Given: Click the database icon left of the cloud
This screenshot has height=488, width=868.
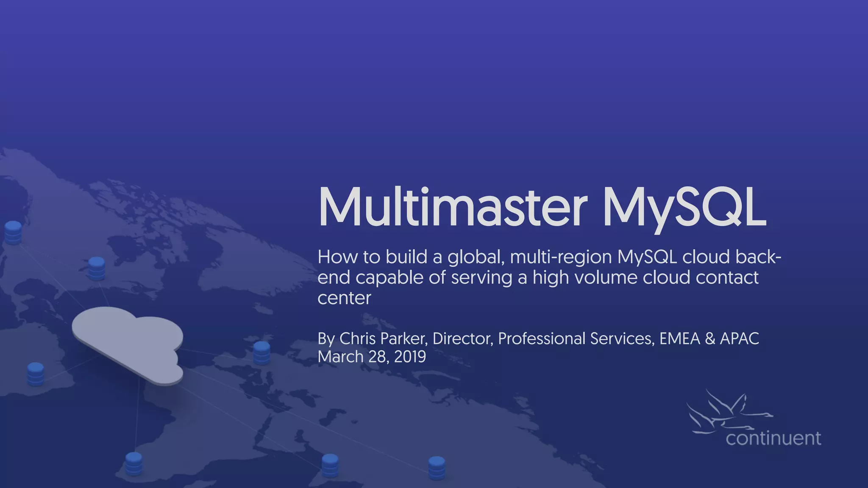Looking at the screenshot, I should coord(36,374).
